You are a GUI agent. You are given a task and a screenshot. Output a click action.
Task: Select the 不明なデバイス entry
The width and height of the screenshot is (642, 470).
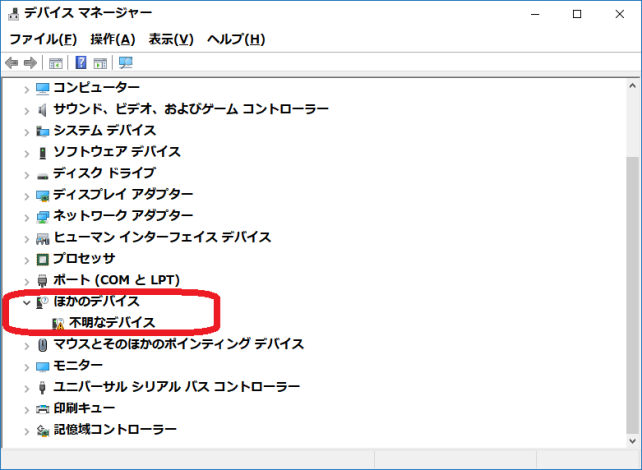(112, 323)
